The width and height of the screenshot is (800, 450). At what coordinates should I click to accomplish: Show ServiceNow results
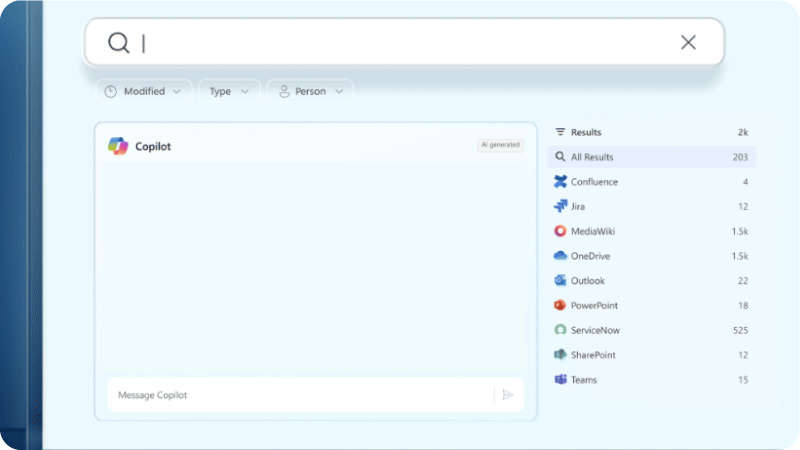pos(652,330)
